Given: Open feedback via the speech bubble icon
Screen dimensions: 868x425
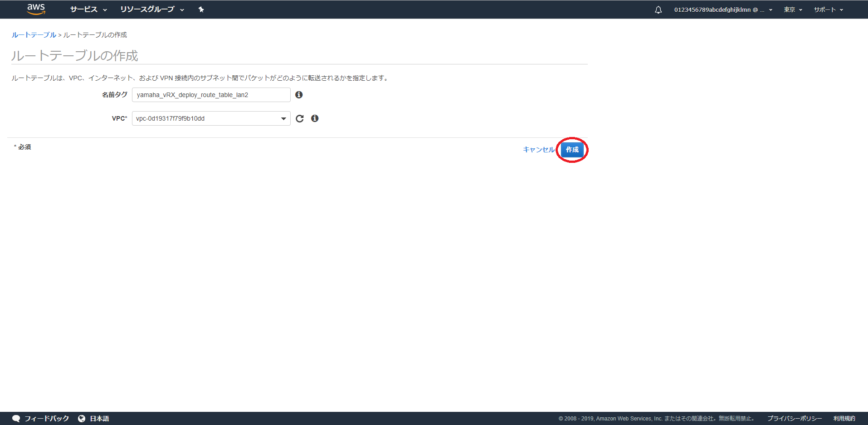Looking at the screenshot, I should pyautogui.click(x=16, y=418).
